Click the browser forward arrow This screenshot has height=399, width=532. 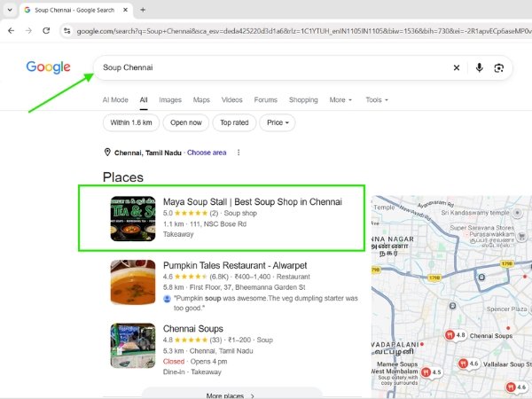click(x=28, y=31)
